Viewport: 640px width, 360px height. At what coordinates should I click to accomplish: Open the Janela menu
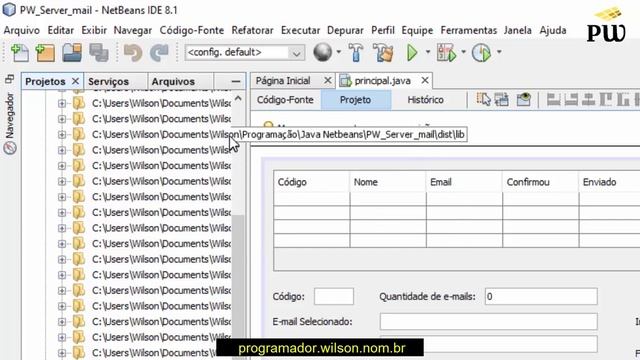[x=518, y=30]
